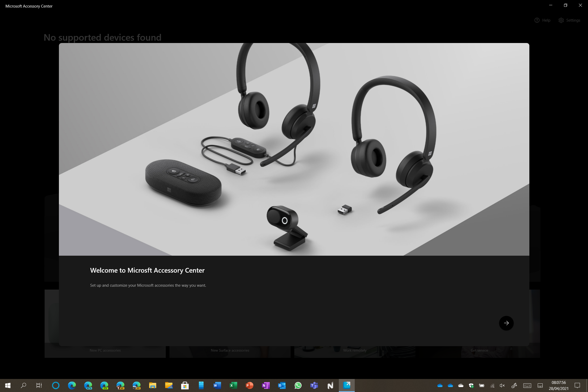Launch Word from the taskbar
This screenshot has width=588, height=392.
(217, 385)
